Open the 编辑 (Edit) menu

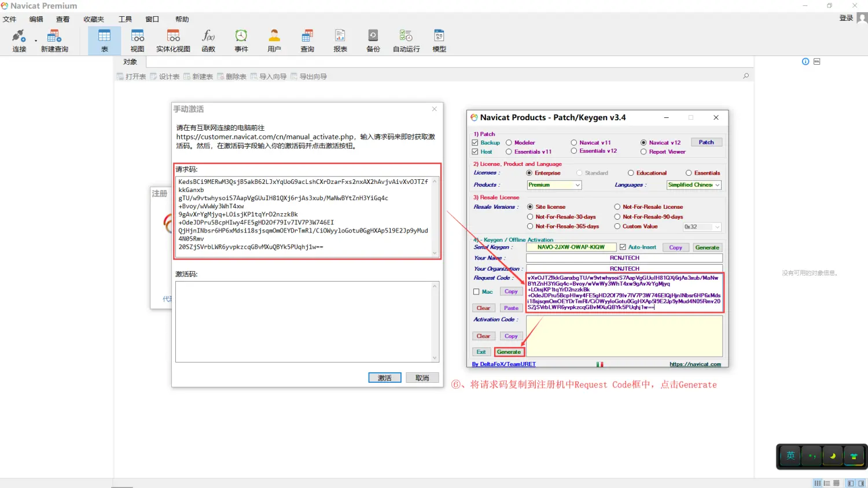[x=36, y=19]
